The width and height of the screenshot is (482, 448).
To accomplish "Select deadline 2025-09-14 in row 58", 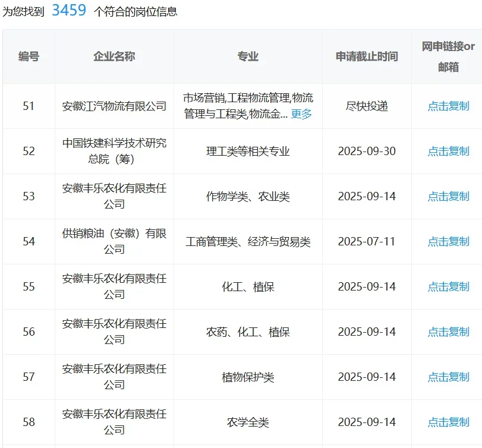I will pyautogui.click(x=367, y=422).
